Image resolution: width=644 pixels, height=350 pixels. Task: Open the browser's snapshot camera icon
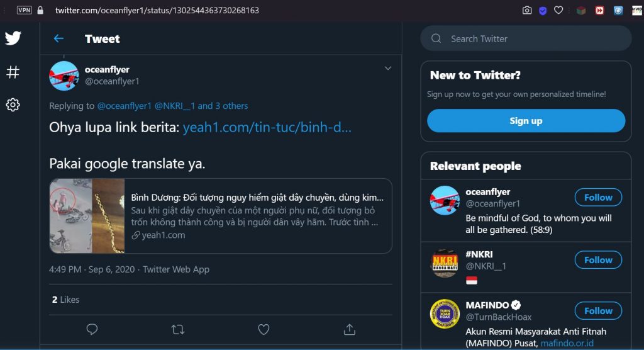pos(527,10)
